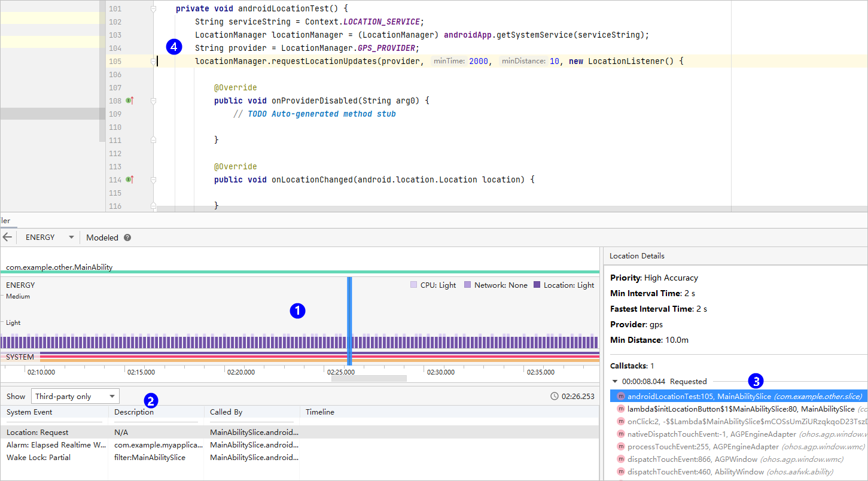Select androidLocationTest:105 callstack frame
Image resolution: width=868 pixels, height=481 pixels.
(739, 396)
